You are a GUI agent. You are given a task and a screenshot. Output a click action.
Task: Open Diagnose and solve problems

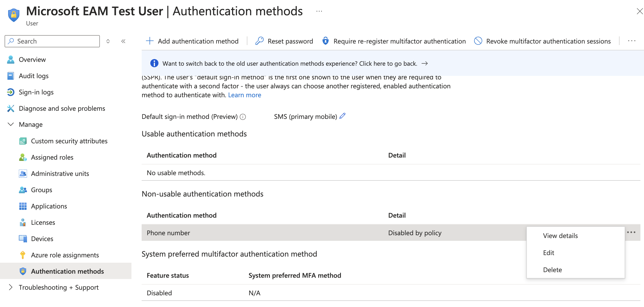(62, 108)
